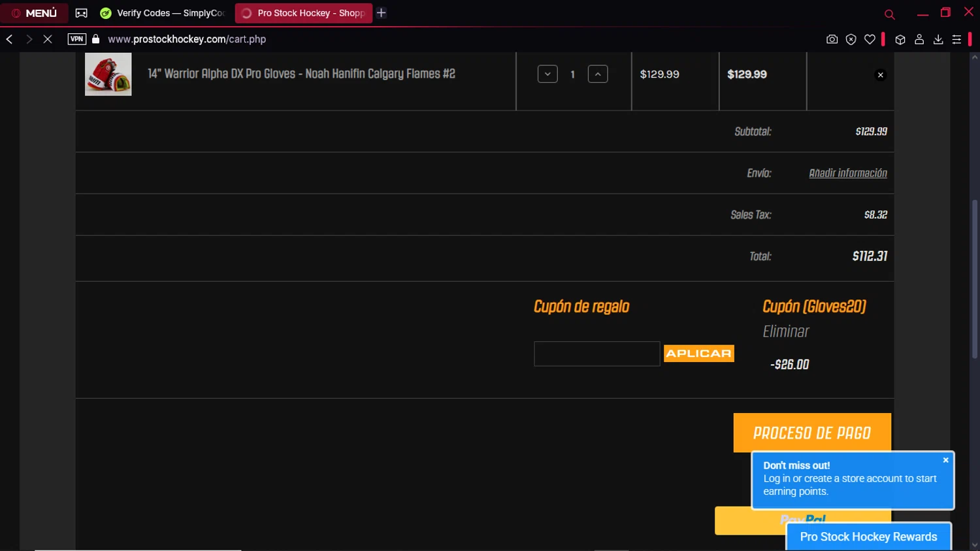This screenshot has height=551, width=980.
Task: Click the Cupón (Gloves20) heading
Action: 814,307
